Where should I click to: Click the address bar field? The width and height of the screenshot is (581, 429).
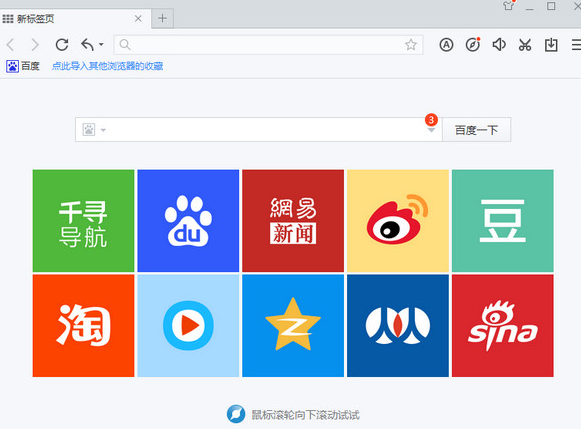click(x=268, y=45)
